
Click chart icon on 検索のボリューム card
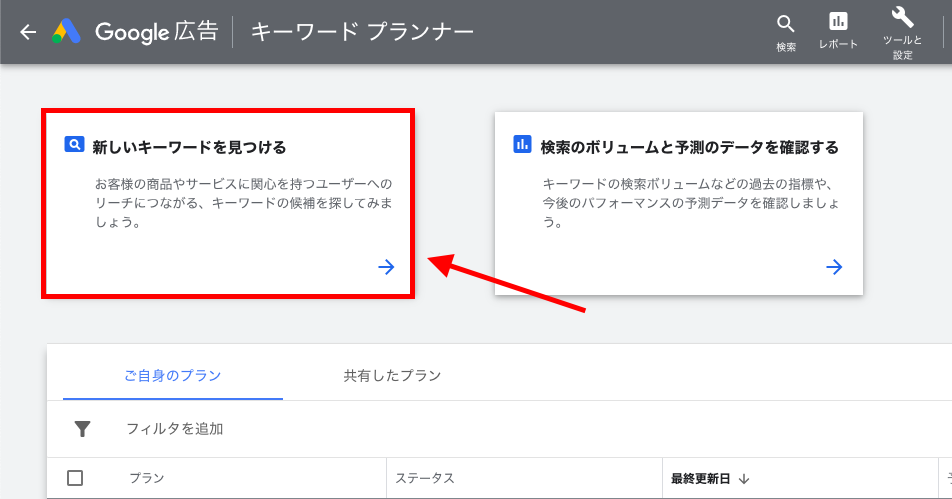point(522,144)
